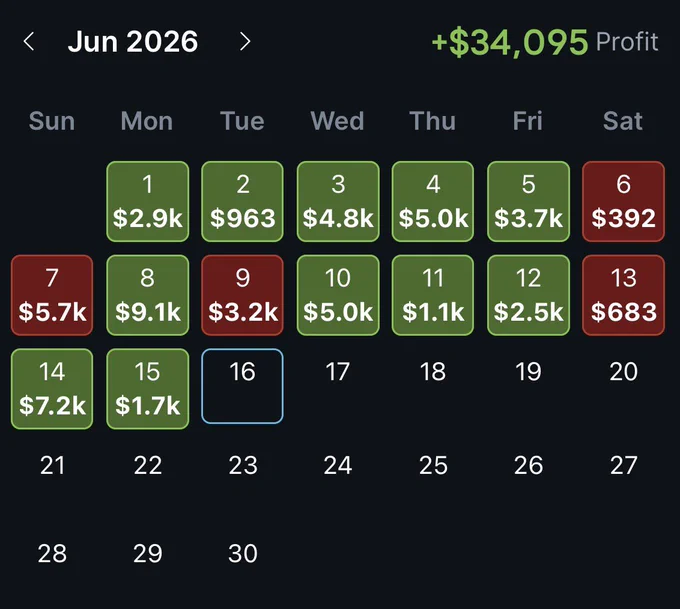The image size is (680, 609).
Task: Select June 4 with $5.0k profit
Action: (x=433, y=201)
